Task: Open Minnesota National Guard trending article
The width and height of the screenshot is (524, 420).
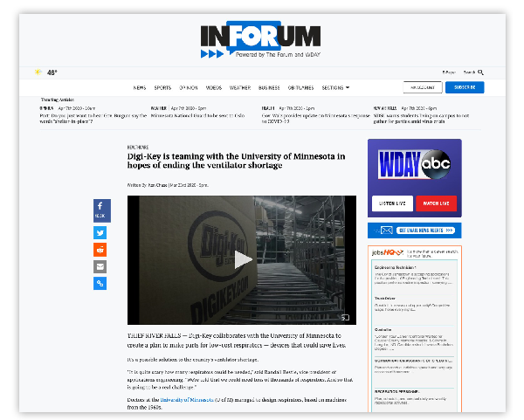Action: pyautogui.click(x=198, y=115)
